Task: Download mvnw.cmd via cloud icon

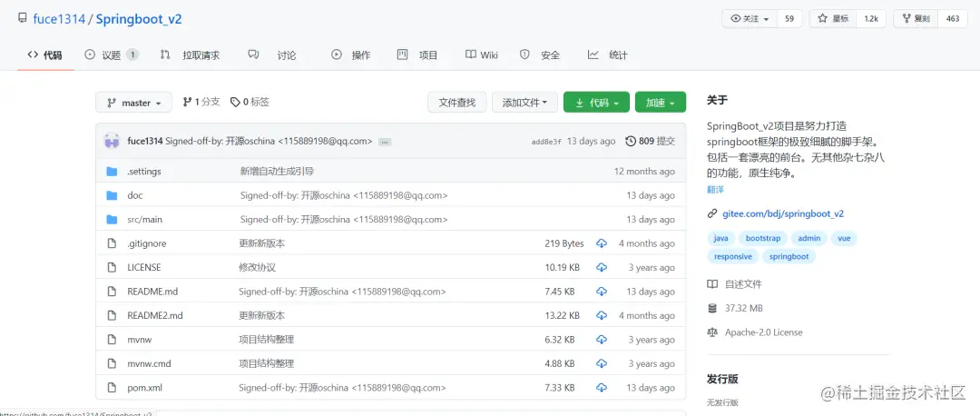Action: click(602, 363)
